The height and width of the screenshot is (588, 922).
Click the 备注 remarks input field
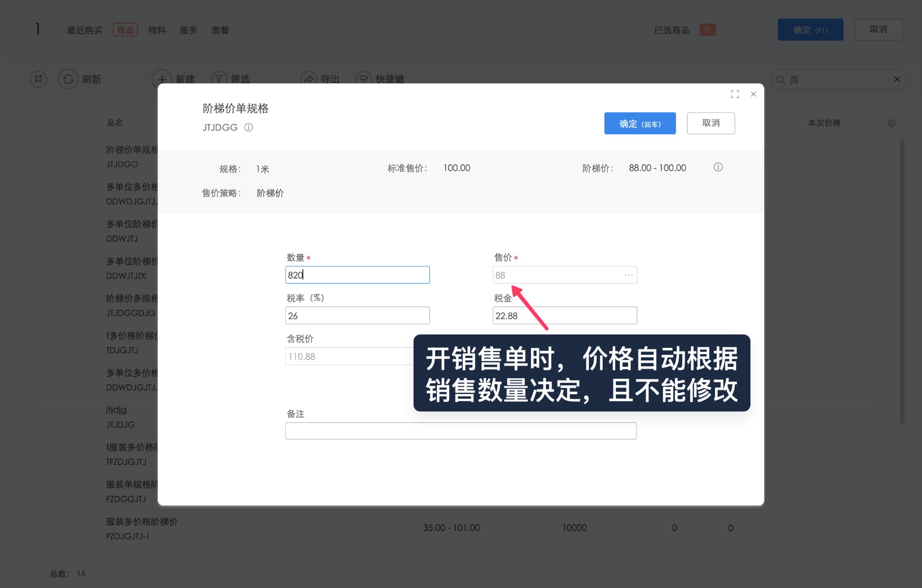[x=460, y=430]
